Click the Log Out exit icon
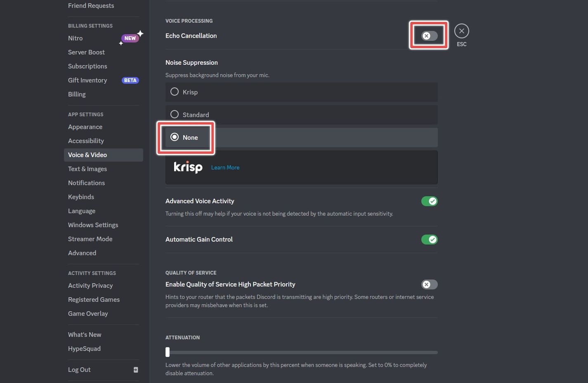Viewport: 588px width, 383px height. [x=136, y=370]
